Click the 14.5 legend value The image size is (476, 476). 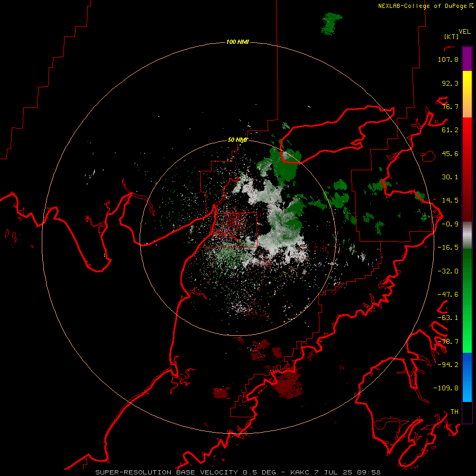point(450,200)
